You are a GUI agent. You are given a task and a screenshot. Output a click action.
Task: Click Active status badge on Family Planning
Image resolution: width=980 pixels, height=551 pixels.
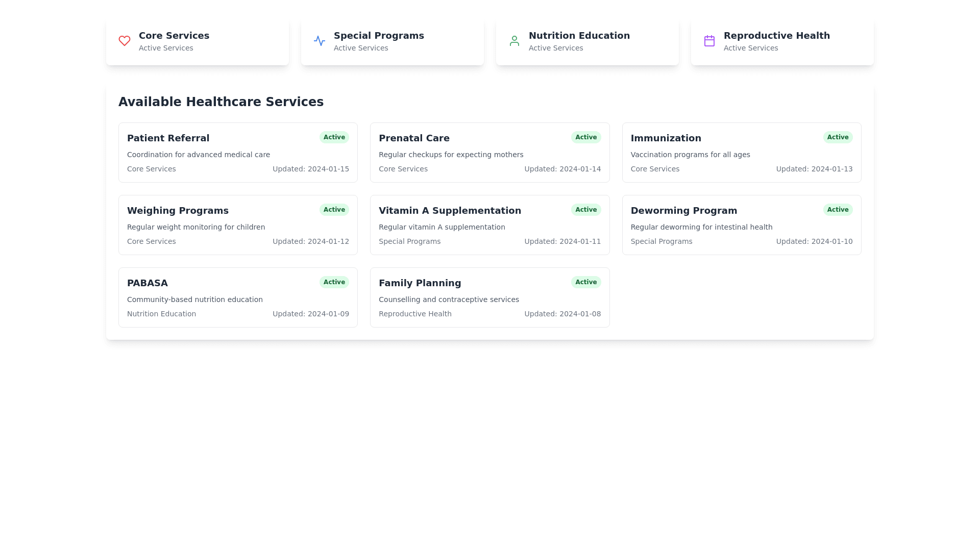pos(585,282)
